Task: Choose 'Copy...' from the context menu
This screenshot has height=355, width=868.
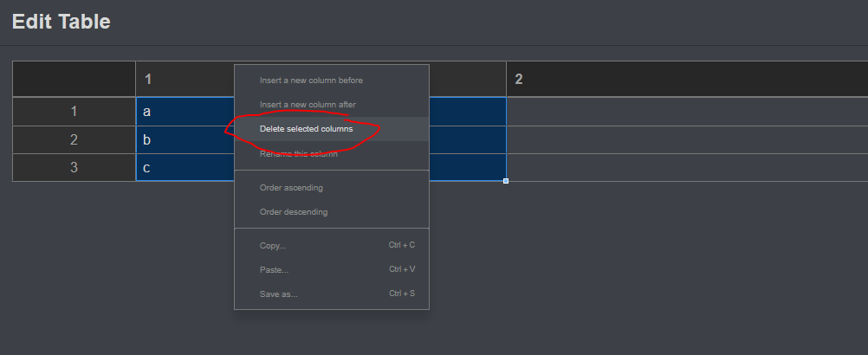Action: (x=273, y=246)
